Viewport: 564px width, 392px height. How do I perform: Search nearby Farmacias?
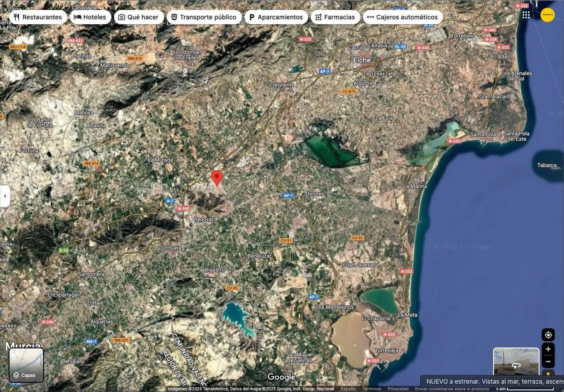click(335, 17)
